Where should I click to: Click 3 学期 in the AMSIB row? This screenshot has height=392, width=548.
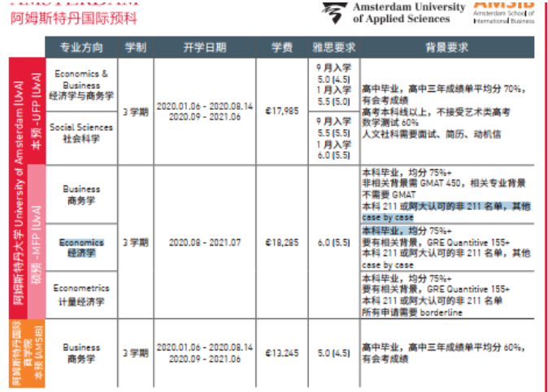136,353
